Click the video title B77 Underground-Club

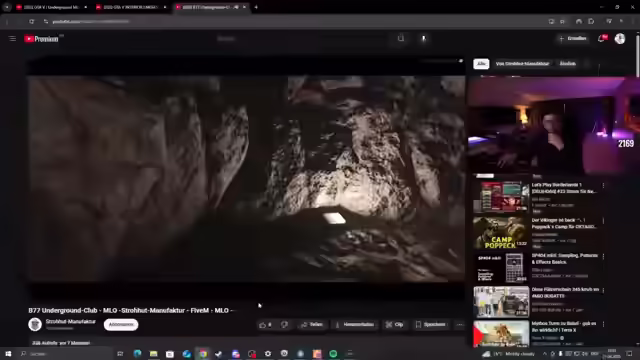(130, 311)
